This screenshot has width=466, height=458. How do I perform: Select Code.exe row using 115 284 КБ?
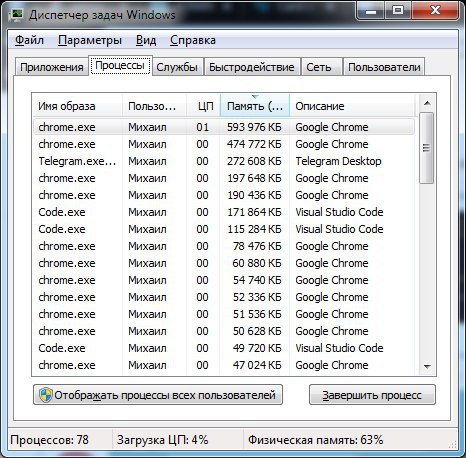(224, 229)
